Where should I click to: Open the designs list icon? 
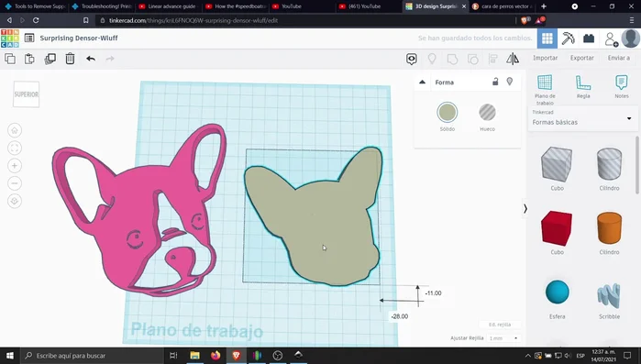click(29, 38)
